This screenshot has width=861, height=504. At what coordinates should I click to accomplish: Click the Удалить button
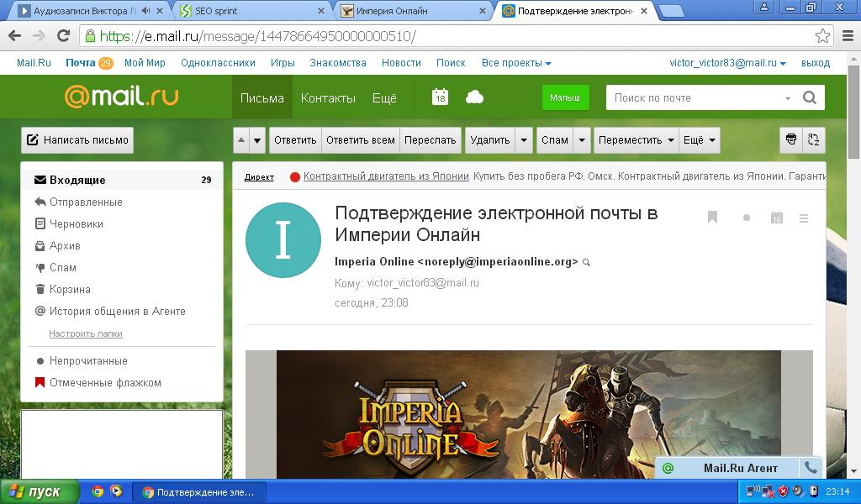[x=490, y=139]
